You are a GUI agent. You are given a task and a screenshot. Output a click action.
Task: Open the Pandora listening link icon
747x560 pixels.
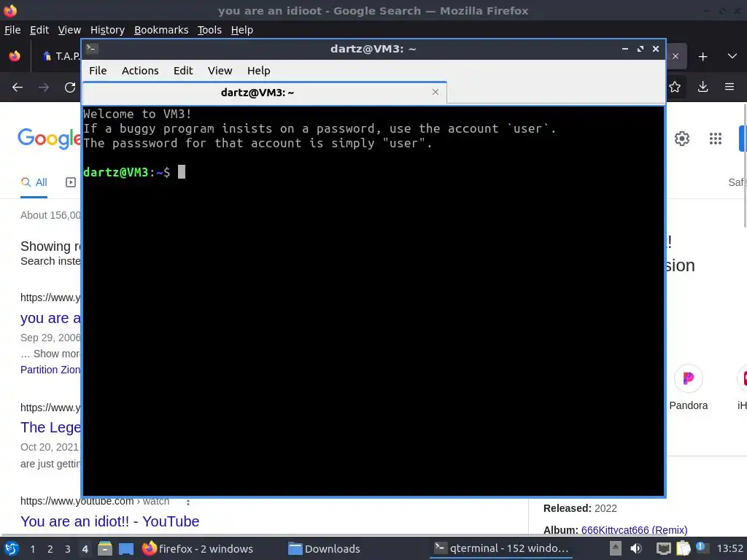pos(689,378)
